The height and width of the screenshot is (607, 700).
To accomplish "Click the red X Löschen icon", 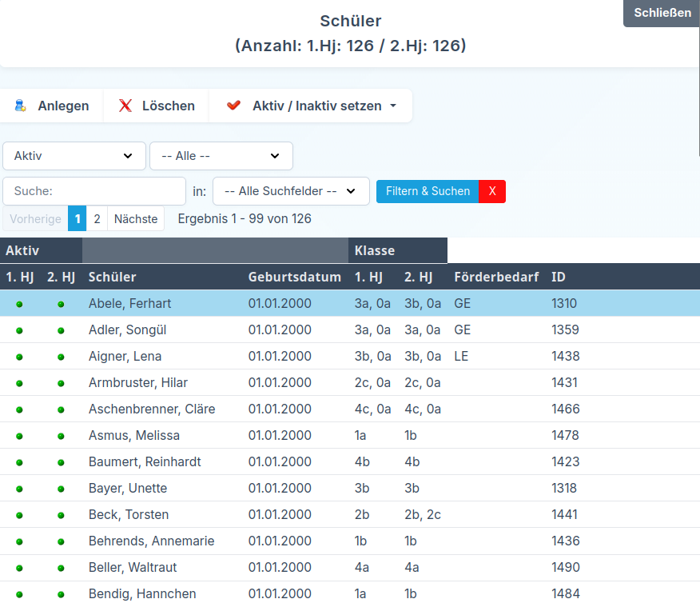I will point(125,106).
